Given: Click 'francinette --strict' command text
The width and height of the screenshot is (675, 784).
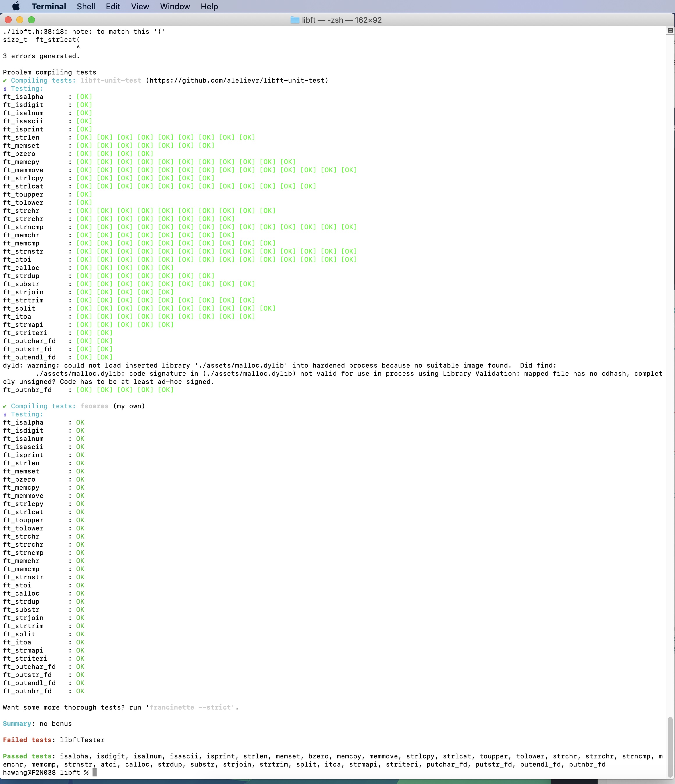Looking at the screenshot, I should (x=190, y=707).
